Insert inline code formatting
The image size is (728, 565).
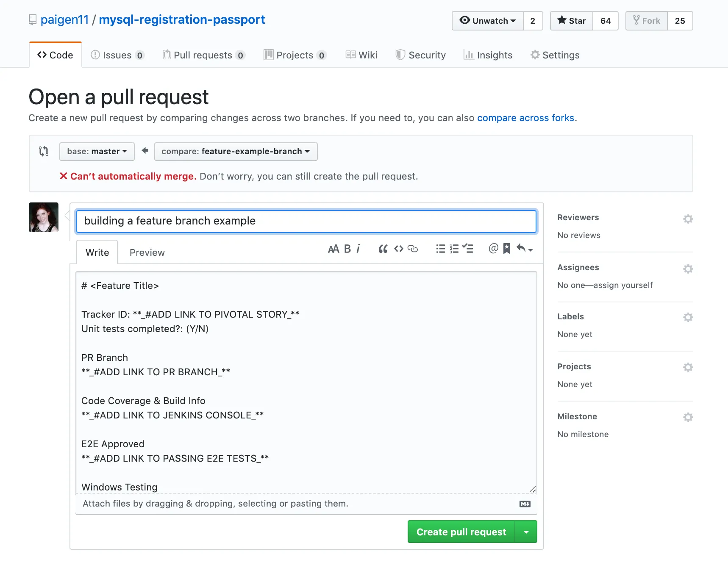point(398,249)
